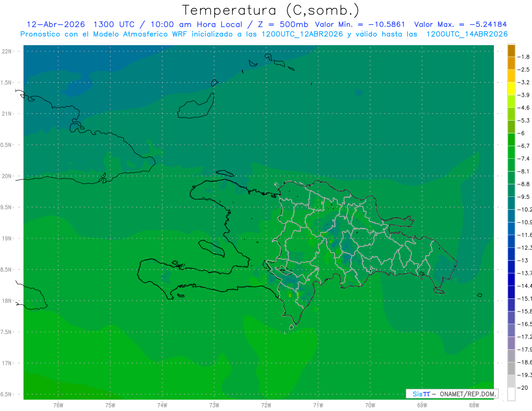532x411 pixels.
Task: Click the 19N latitude axis label
Action: tap(7, 239)
